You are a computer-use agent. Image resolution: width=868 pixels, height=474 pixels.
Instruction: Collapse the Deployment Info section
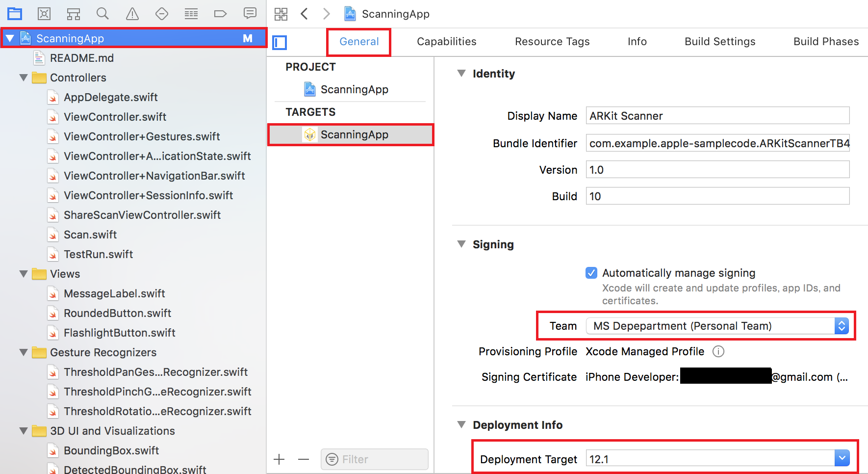(x=461, y=424)
